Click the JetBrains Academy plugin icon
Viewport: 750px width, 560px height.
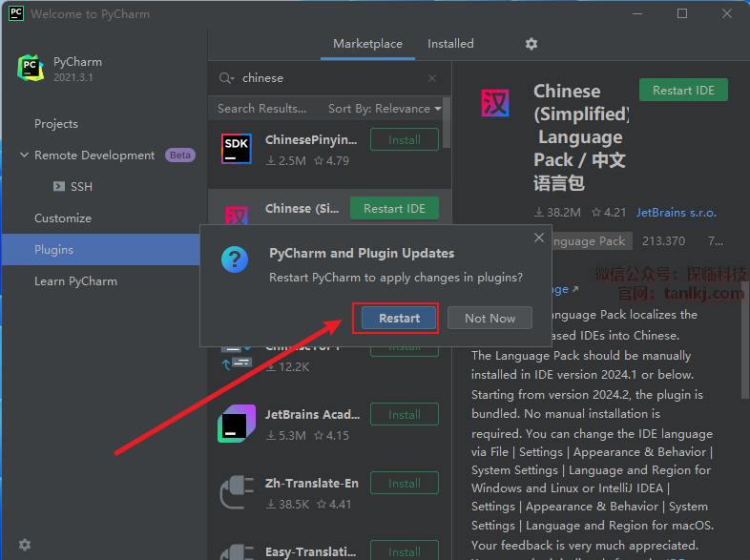(x=237, y=424)
